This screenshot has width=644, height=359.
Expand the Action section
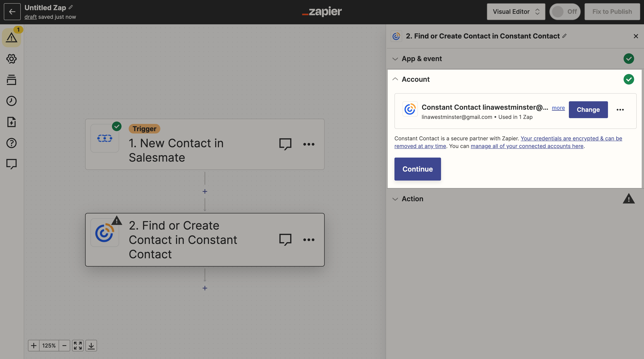click(x=515, y=199)
